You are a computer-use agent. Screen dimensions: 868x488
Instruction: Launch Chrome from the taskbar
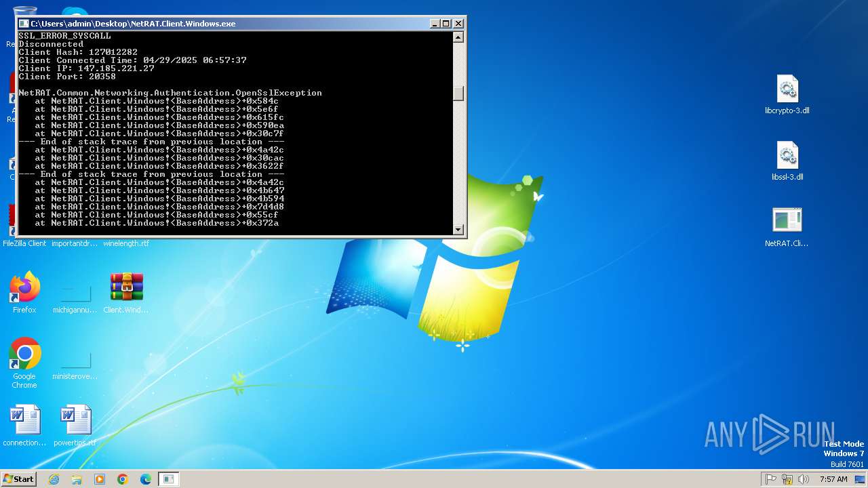click(x=123, y=479)
